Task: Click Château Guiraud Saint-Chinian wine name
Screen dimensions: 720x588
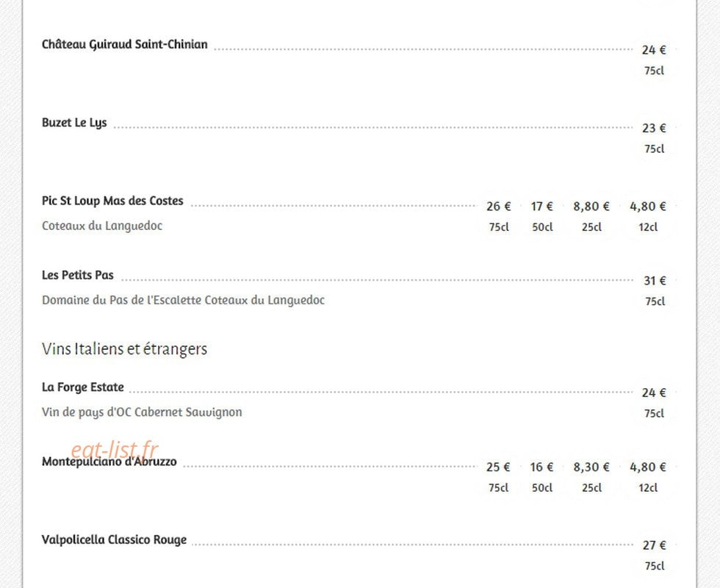Action: (124, 45)
